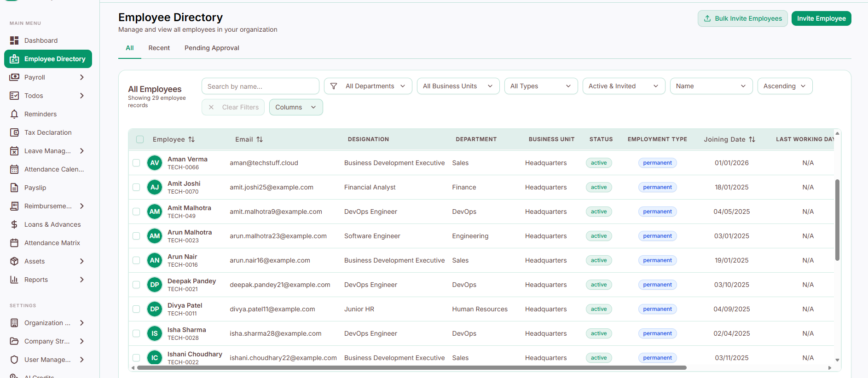Click the Loans & Advances dollar icon
868x378 pixels.
14,224
